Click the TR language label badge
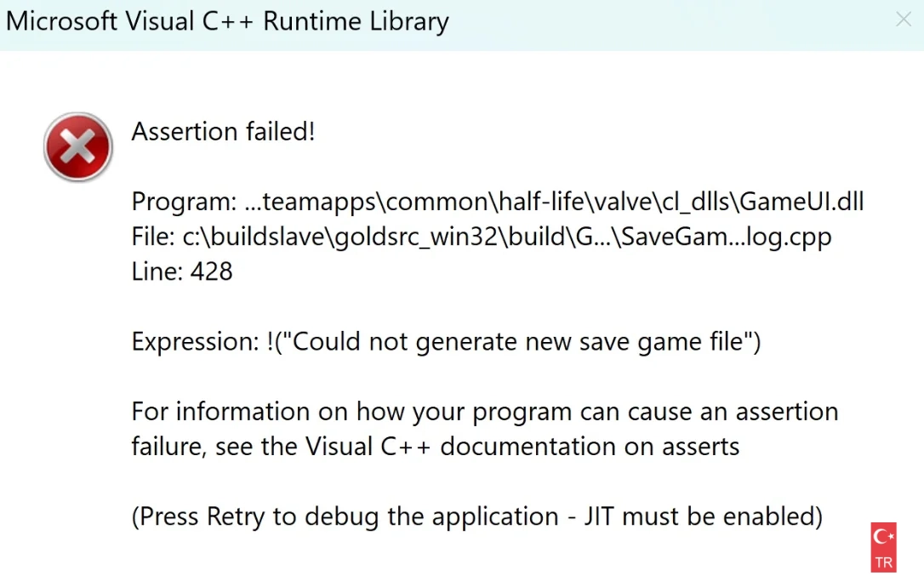Image resolution: width=924 pixels, height=587 pixels. click(884, 562)
